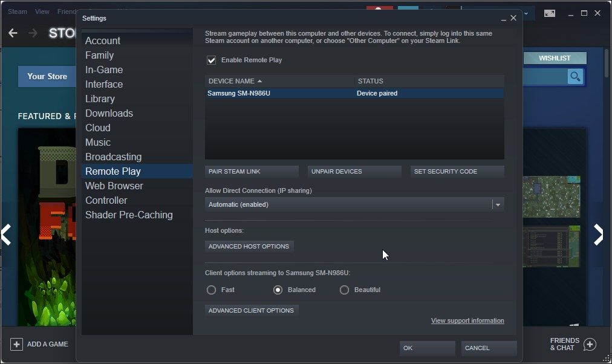This screenshot has width=612, height=364.
Task: Disable the Enable Remote Play checkbox
Action: tap(211, 60)
